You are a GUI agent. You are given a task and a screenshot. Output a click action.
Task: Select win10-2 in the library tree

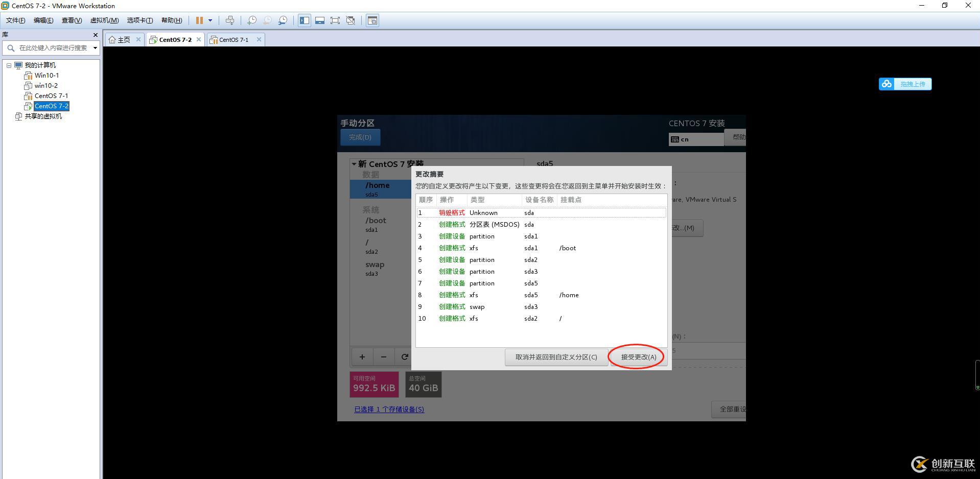tap(46, 86)
